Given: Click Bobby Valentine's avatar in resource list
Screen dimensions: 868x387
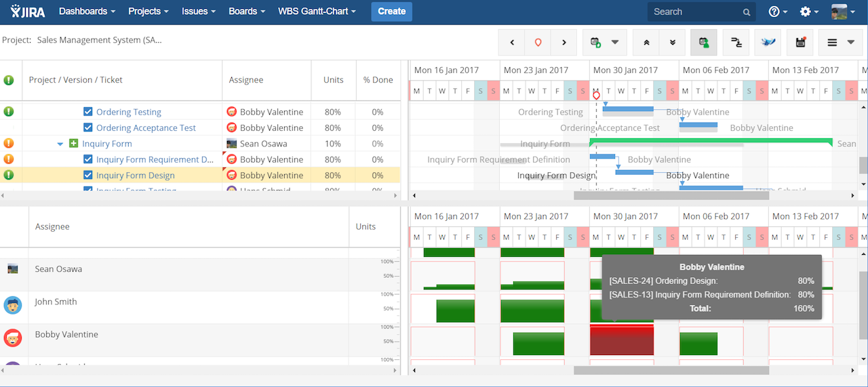Looking at the screenshot, I should (13, 338).
